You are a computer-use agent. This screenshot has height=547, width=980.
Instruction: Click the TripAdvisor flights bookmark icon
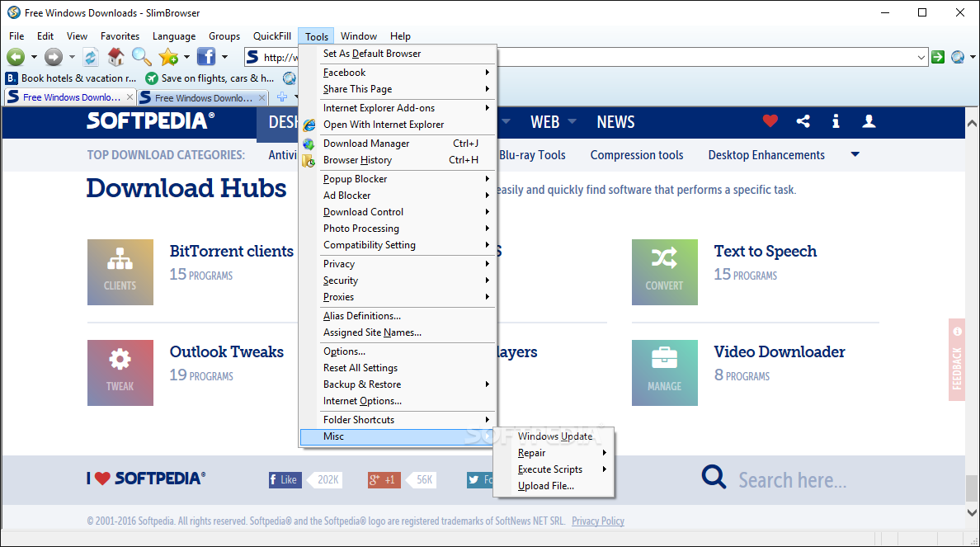click(151, 78)
